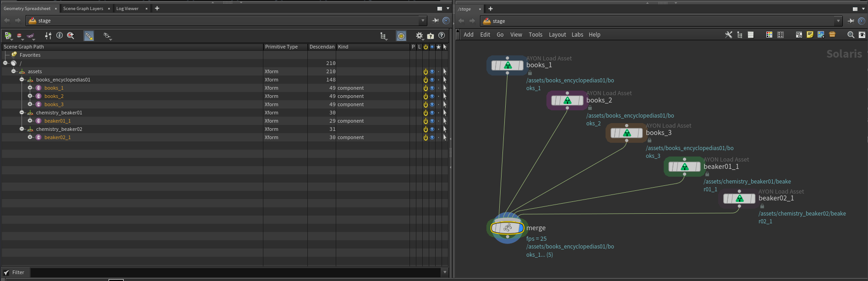Image resolution: width=868 pixels, height=281 pixels.
Task: Expand the books_1 tree item
Action: coord(30,88)
